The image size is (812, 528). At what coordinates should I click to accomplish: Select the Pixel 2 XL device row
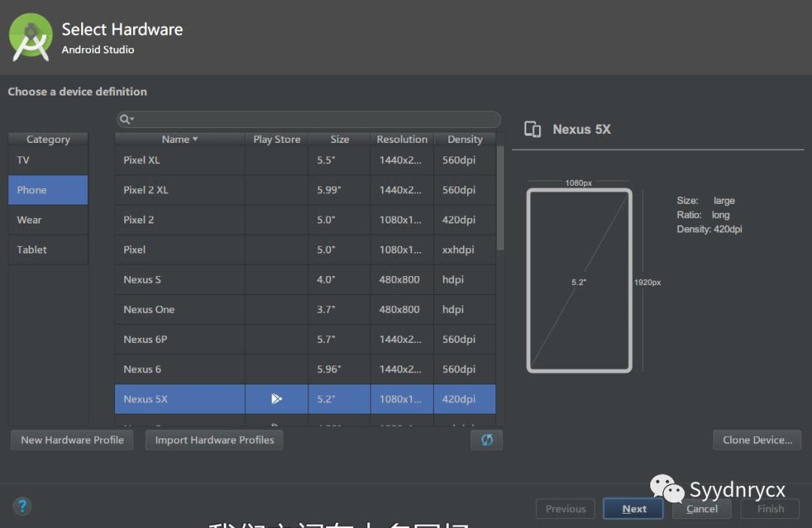pos(305,190)
